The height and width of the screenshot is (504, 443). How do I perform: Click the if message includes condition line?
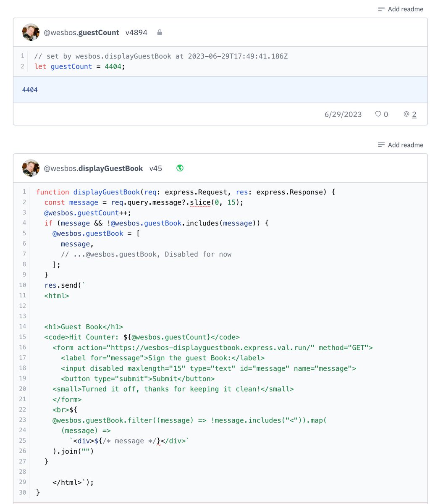(x=156, y=223)
